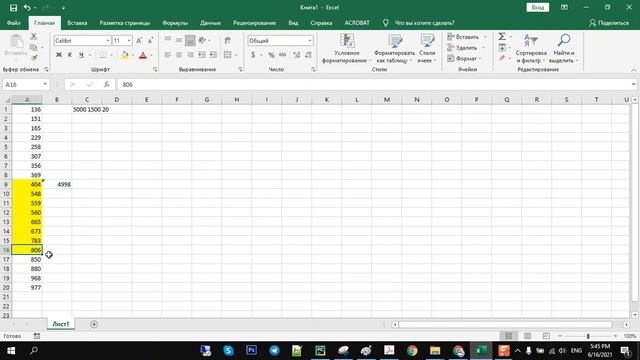Open the Name Box A16 dropdown
This screenshot has width=640, height=360.
click(45, 84)
